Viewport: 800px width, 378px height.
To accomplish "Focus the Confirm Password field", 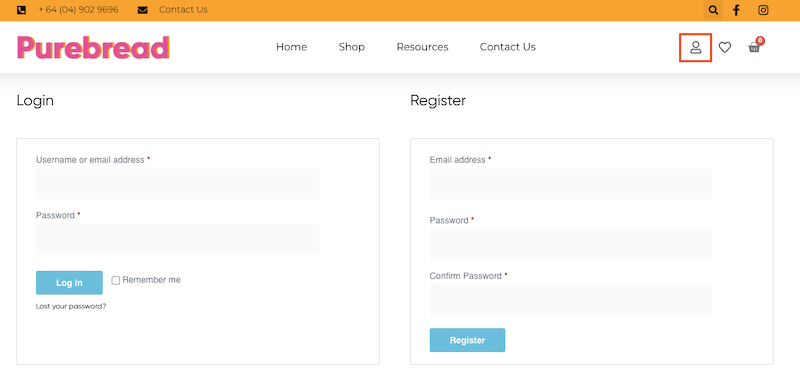I will (571, 299).
